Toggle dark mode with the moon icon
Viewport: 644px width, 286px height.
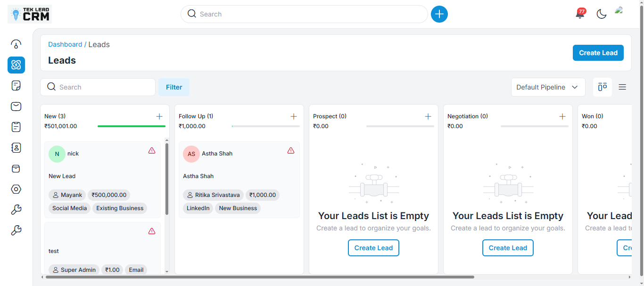point(602,14)
